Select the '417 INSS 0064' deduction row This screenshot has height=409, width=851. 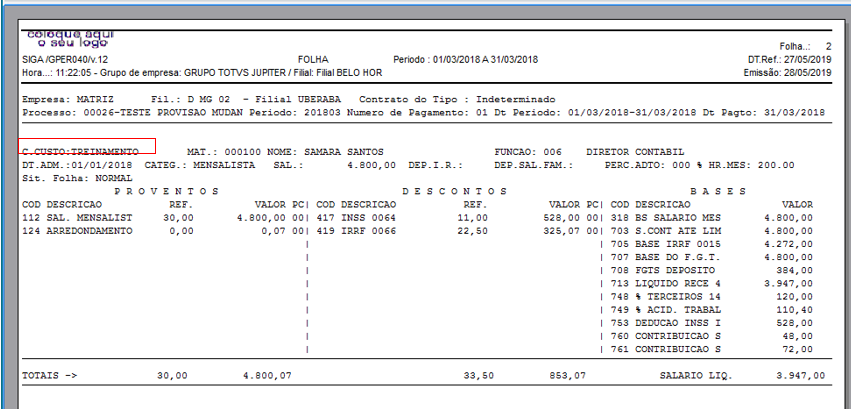[456, 218]
